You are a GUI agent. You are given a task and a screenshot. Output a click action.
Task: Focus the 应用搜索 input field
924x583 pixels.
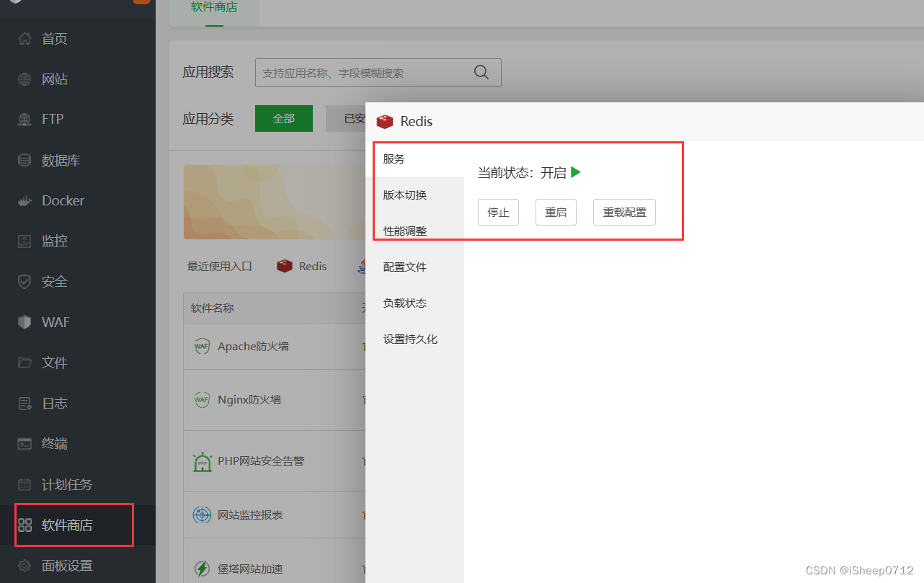coord(378,73)
